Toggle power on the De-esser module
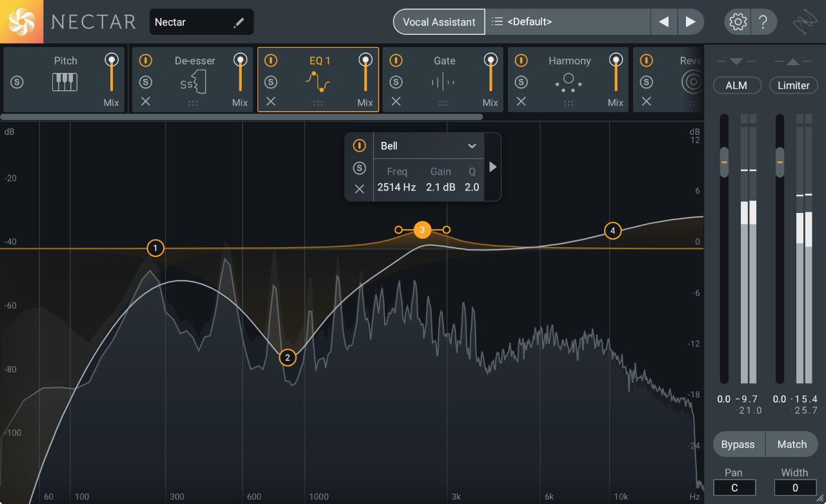 pyautogui.click(x=145, y=60)
